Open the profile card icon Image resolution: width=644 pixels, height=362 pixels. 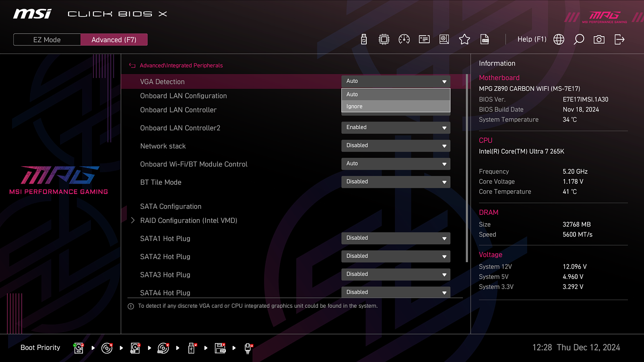pyautogui.click(x=424, y=39)
